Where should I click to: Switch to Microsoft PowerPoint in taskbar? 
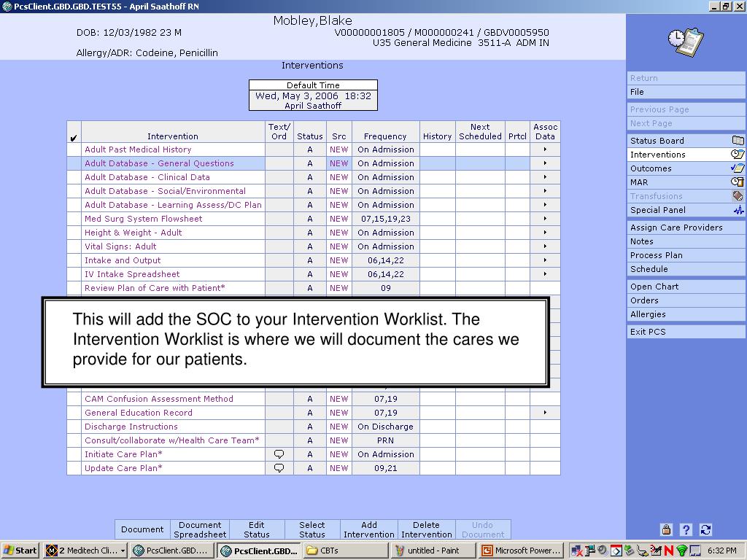521,551
